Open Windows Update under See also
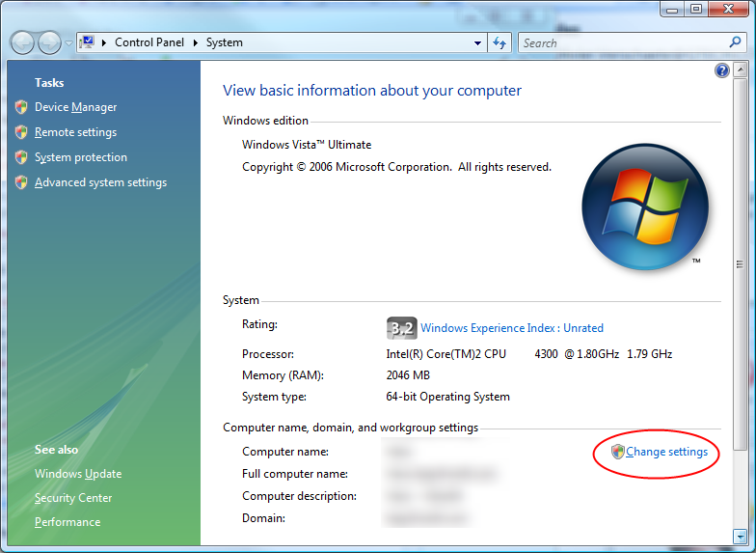 [78, 474]
